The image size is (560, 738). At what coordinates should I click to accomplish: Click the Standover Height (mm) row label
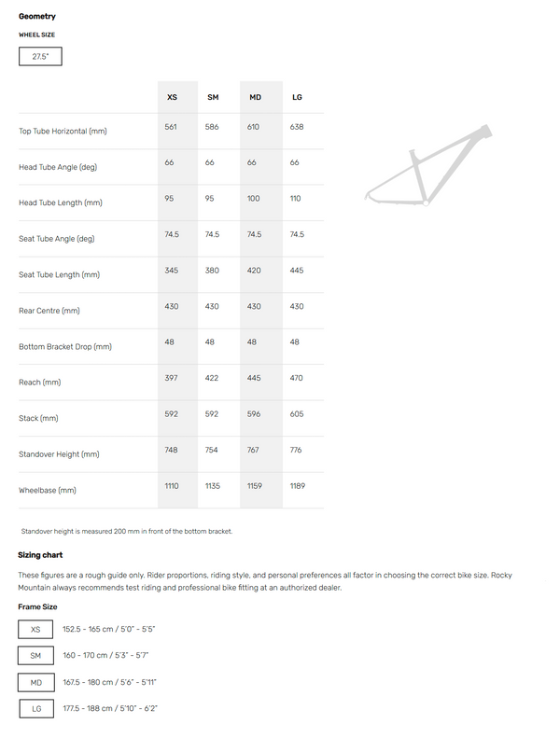click(59, 454)
